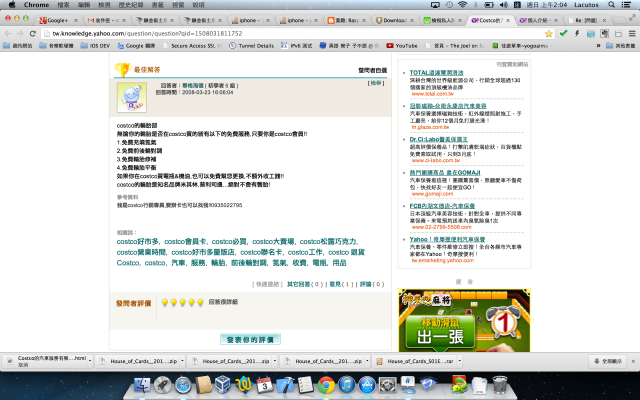This screenshot has width=640, height=400.
Task: Open the App Store from the Dock
Action: (x=367, y=384)
